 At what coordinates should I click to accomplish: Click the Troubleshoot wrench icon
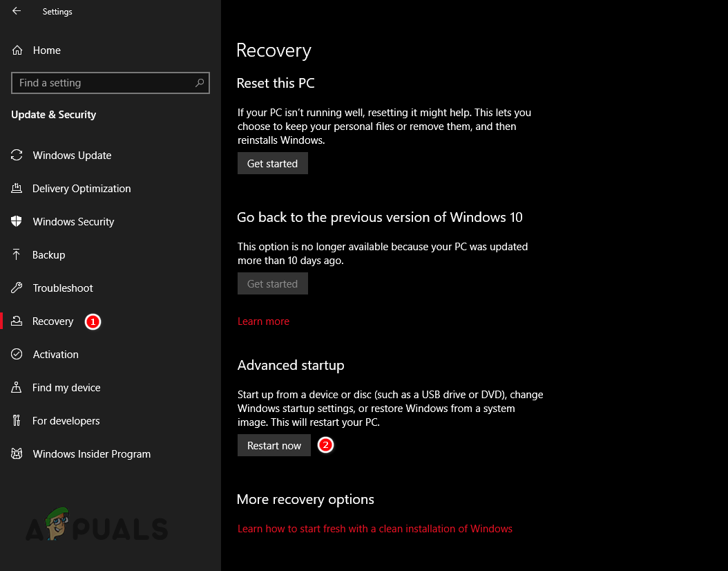point(17,288)
